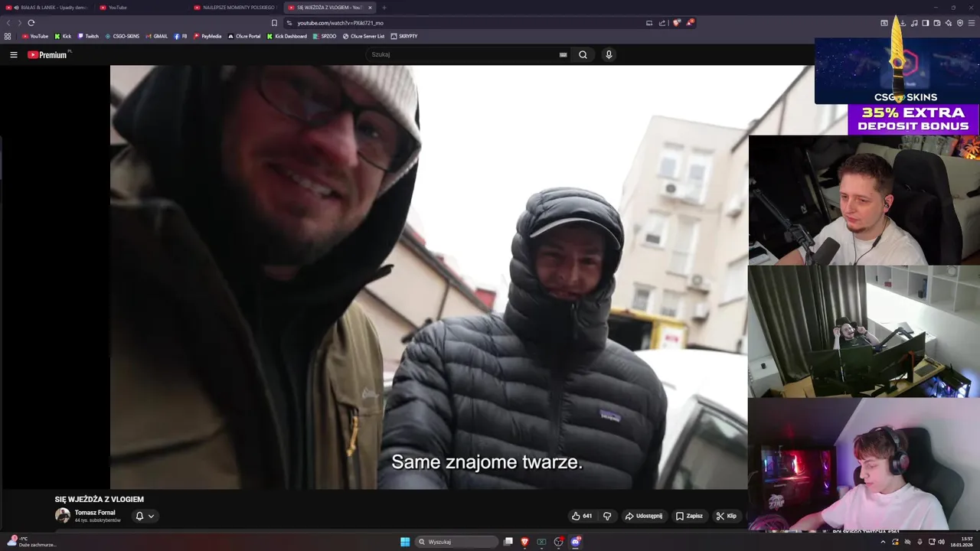Viewport: 980px width, 551px height.
Task: Open Brave Rewards triangle icon
Action: tap(689, 23)
